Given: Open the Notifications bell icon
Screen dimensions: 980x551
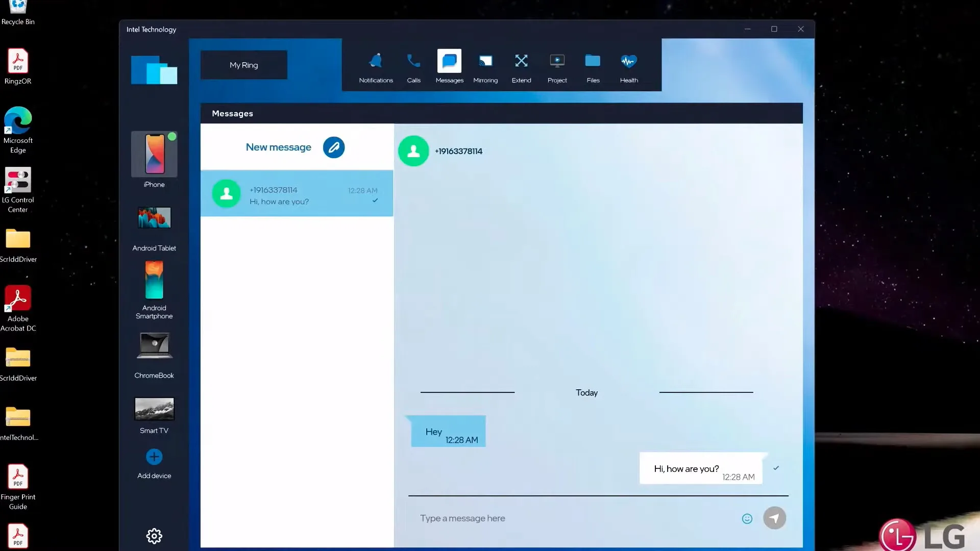Looking at the screenshot, I should [376, 61].
